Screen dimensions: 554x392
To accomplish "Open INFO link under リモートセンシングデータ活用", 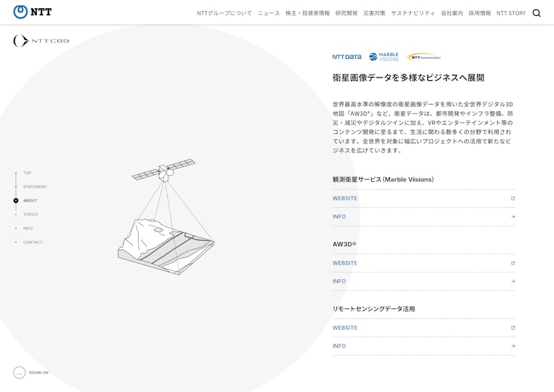I will (x=424, y=346).
